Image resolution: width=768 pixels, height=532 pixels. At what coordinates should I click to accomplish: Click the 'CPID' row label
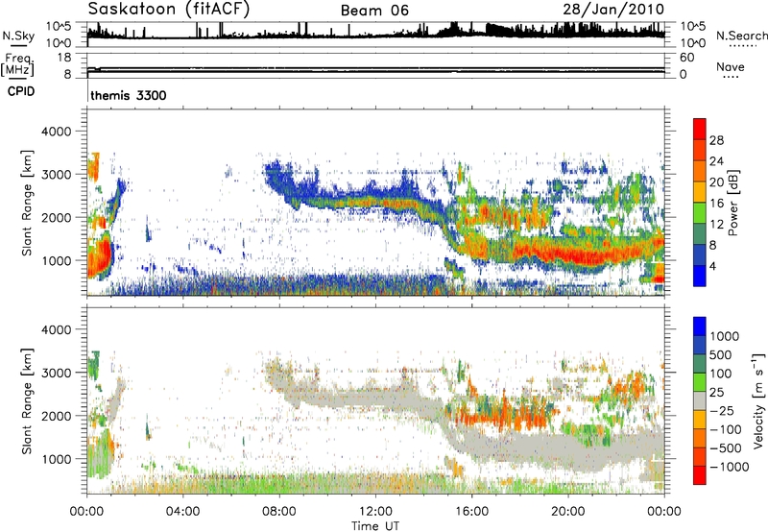point(21,91)
